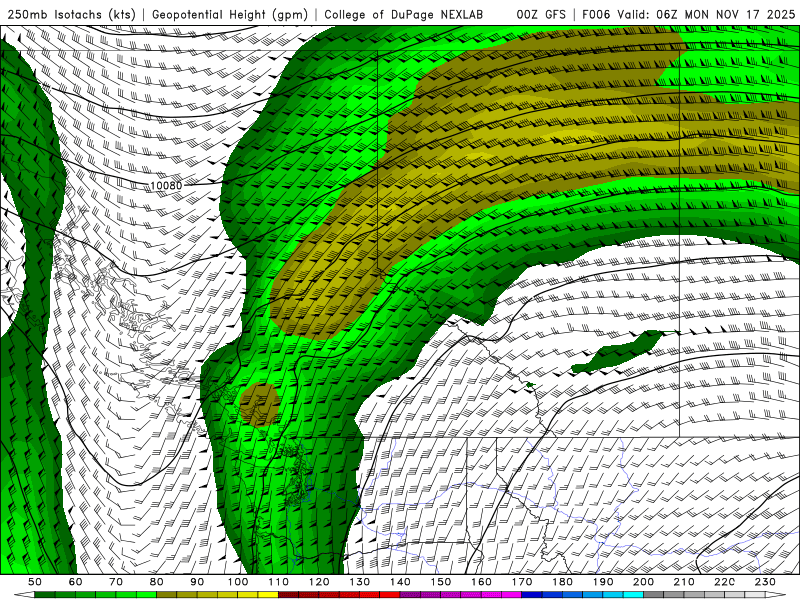Click the dark gray 200-205 kt legend swatch
Screen dimensions: 800x600
click(x=654, y=595)
